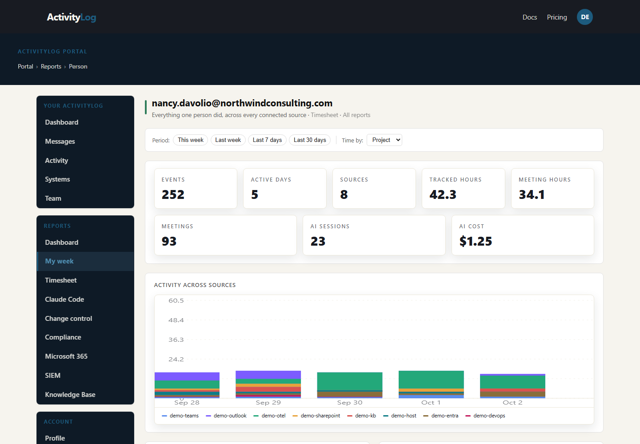Click the Oct 2 chart bar
The height and width of the screenshot is (444, 640).
click(x=513, y=386)
